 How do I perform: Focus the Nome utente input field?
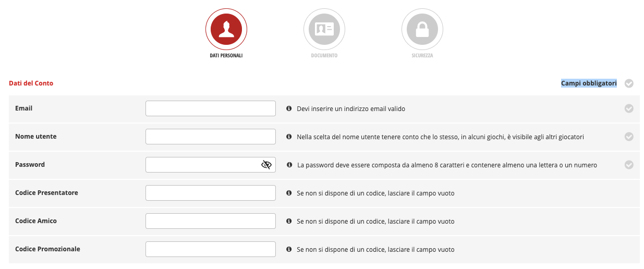[x=211, y=137]
